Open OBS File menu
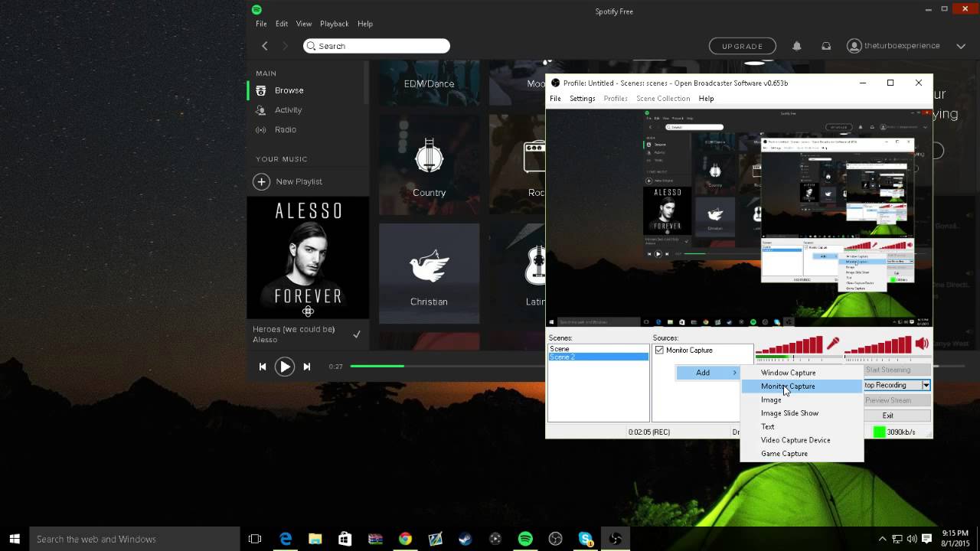Image resolution: width=980 pixels, height=551 pixels. click(x=555, y=99)
